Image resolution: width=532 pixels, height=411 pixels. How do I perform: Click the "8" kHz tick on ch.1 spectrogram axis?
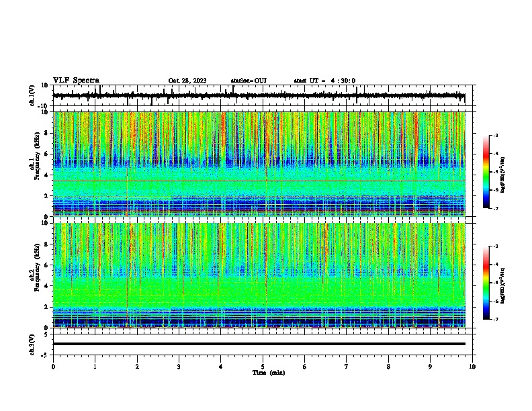click(x=46, y=133)
